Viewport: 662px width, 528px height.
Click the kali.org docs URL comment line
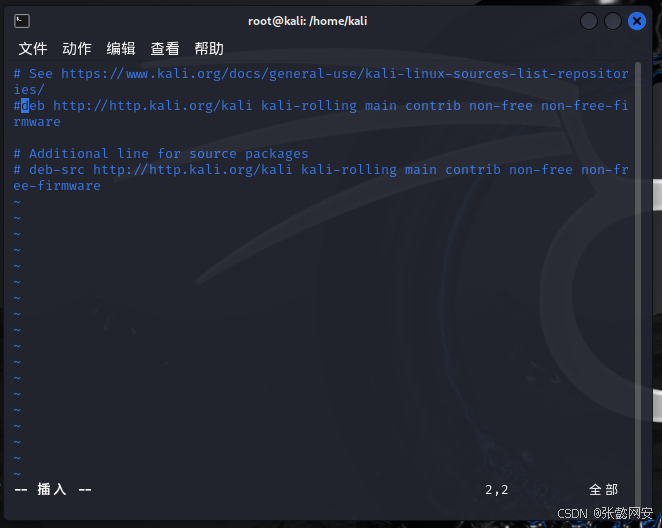321,81
